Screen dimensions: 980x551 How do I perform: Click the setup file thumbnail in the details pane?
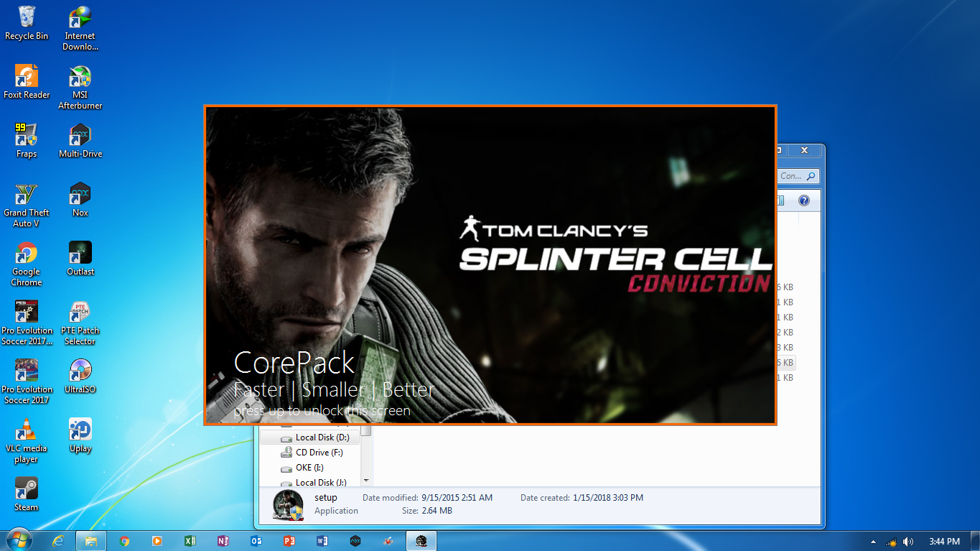coord(287,505)
